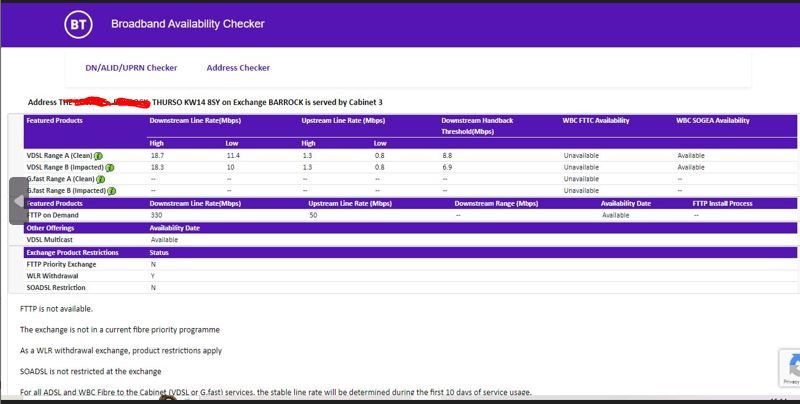Click the BT logo in the header
Viewport: 800px width, 404px height.
pos(78,24)
